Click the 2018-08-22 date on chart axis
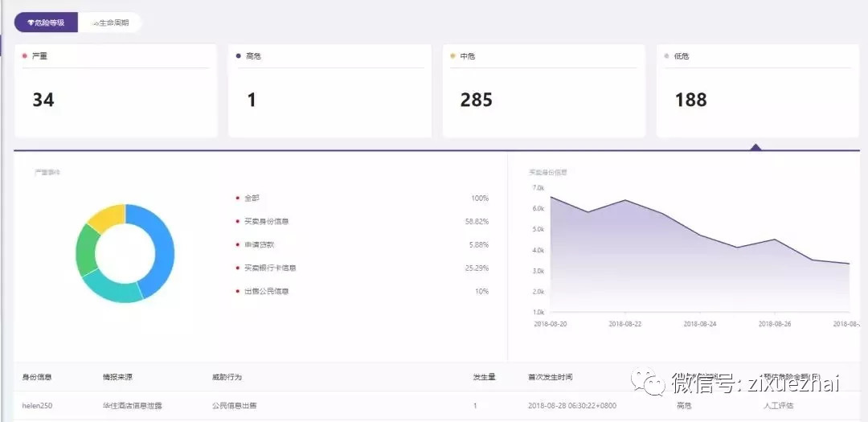The image size is (868, 422). pos(625,324)
